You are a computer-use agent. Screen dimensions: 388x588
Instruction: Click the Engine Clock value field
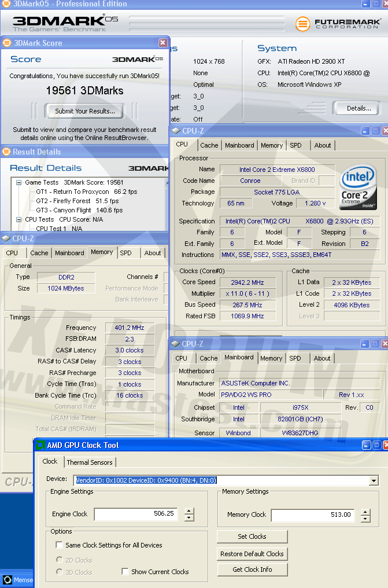click(135, 514)
